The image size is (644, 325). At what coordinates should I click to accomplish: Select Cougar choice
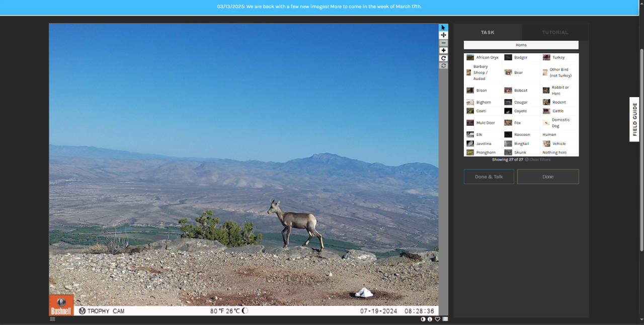pyautogui.click(x=521, y=102)
